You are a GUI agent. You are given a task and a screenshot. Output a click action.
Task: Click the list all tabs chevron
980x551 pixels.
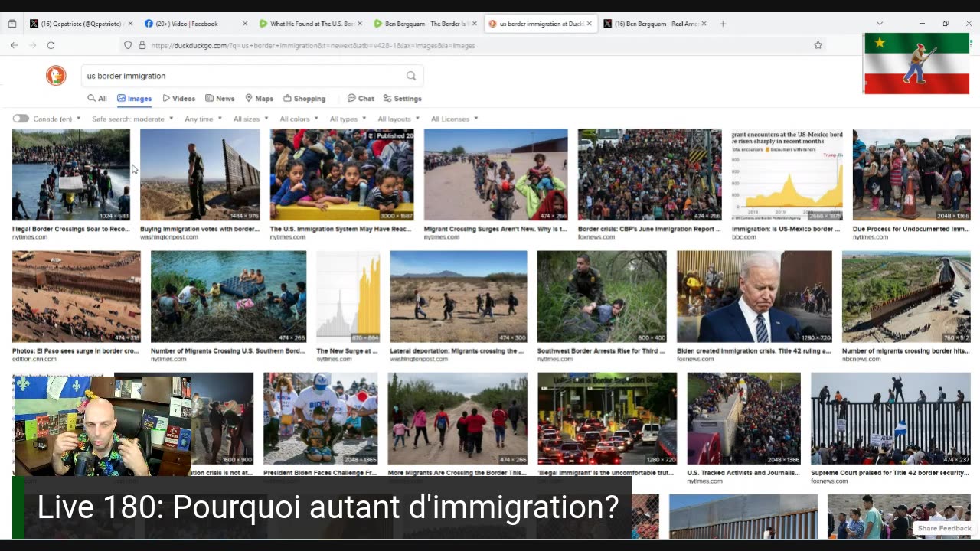pos(879,24)
